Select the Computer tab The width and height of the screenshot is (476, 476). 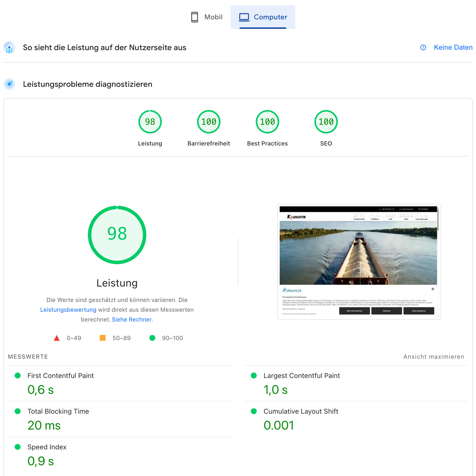coord(270,17)
